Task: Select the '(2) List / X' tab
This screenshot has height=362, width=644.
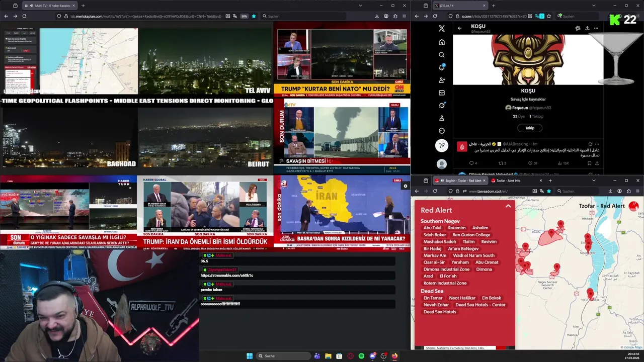Action: (460, 6)
